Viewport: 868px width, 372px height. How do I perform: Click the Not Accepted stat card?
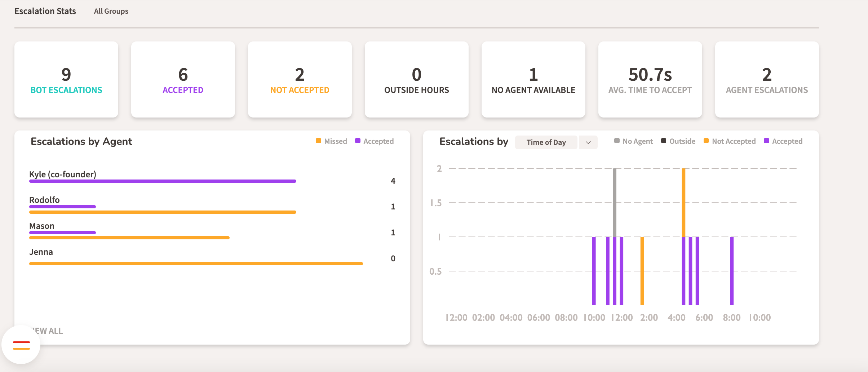[300, 79]
